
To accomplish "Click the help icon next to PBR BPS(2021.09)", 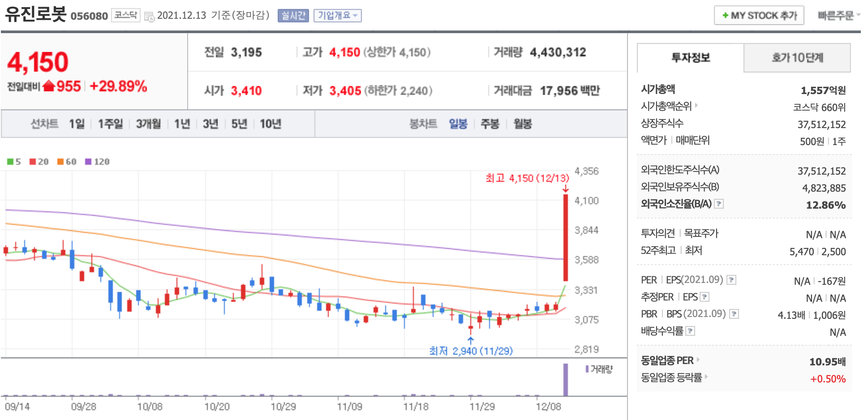I will pyautogui.click(x=734, y=314).
